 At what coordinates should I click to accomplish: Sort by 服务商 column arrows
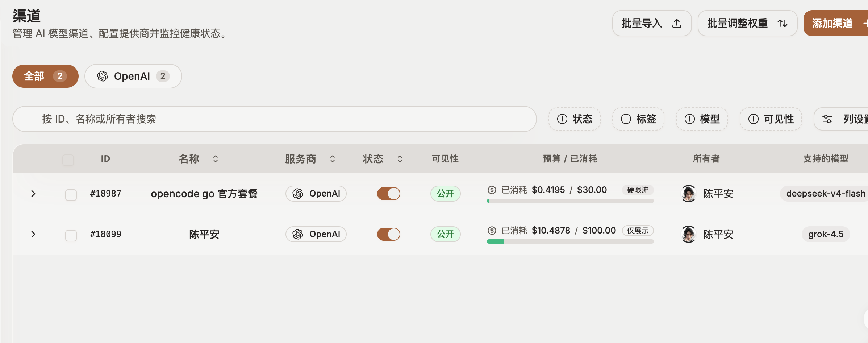coord(332,159)
